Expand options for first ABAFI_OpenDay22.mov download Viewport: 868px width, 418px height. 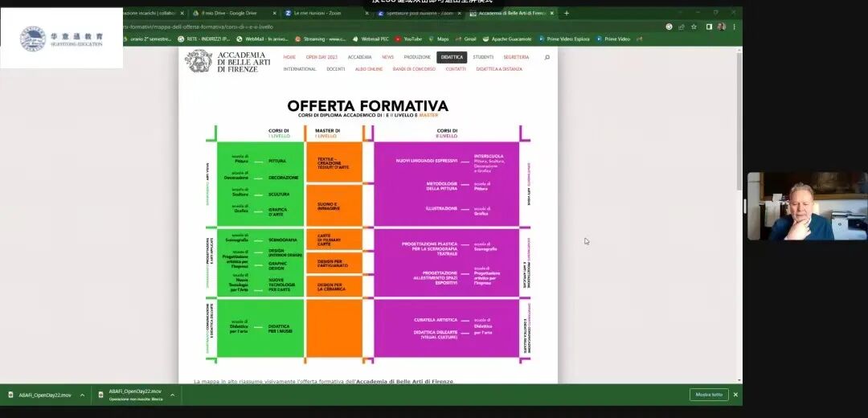(x=83, y=395)
